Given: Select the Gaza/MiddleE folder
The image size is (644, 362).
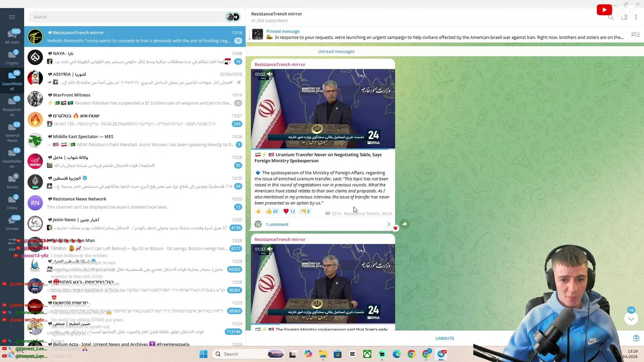Looking at the screenshot, I should coord(12,79).
